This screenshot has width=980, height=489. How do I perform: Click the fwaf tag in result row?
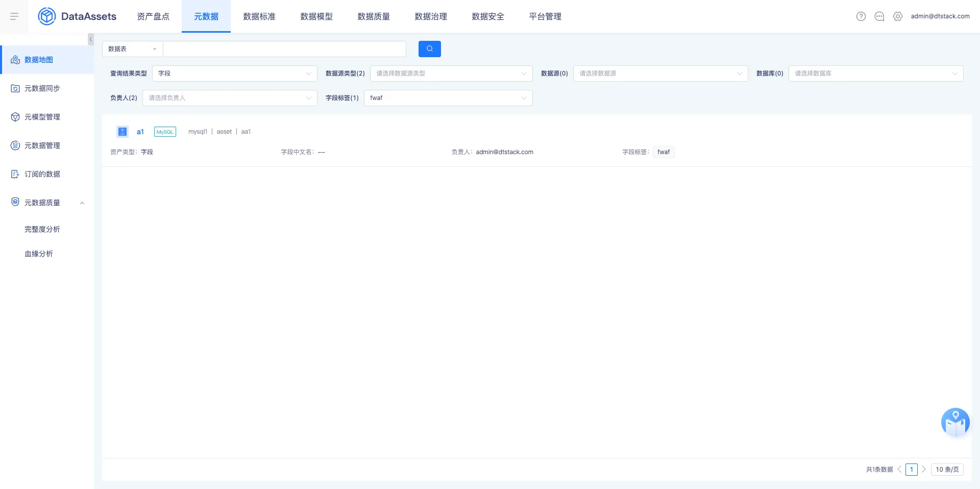(664, 152)
